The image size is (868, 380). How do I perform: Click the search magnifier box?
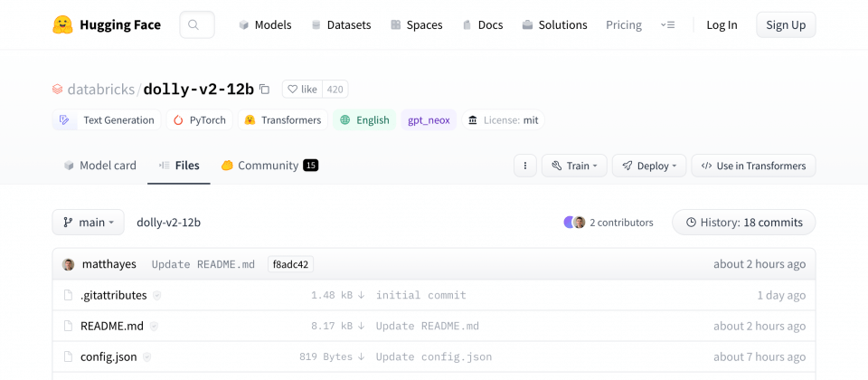[197, 25]
